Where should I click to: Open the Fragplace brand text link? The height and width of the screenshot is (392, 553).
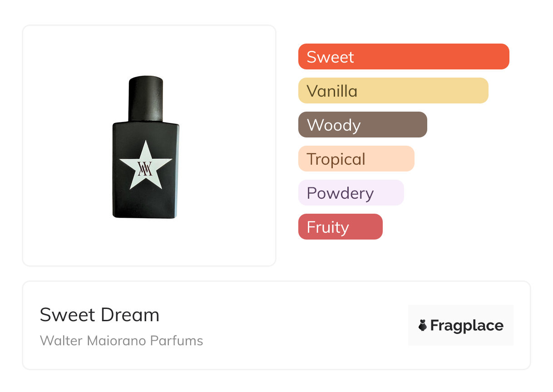(467, 325)
